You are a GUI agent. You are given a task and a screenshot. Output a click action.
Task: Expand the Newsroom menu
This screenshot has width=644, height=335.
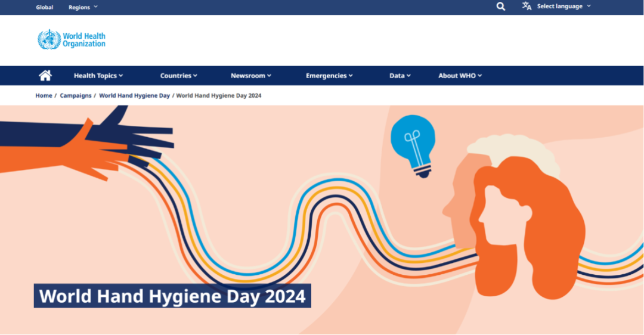(251, 76)
